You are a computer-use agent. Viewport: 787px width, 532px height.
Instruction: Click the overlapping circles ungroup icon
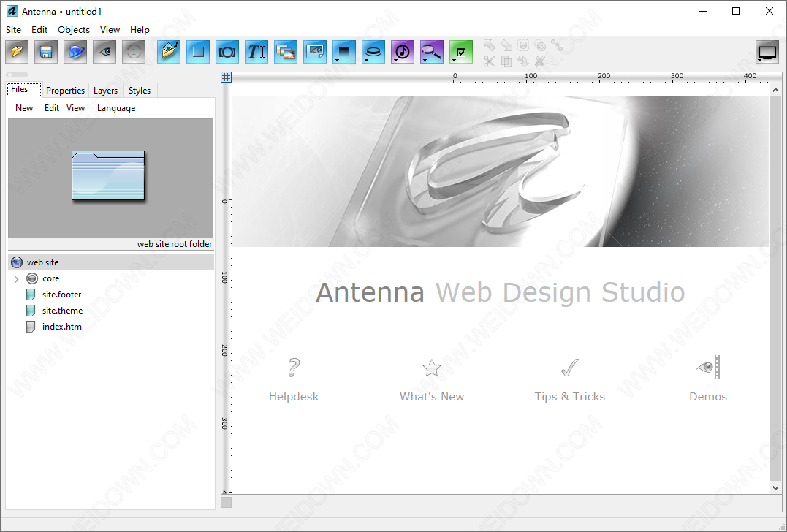540,45
